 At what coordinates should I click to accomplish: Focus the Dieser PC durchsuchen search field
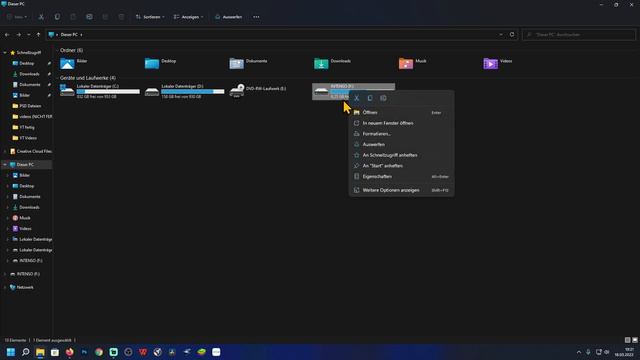point(578,35)
